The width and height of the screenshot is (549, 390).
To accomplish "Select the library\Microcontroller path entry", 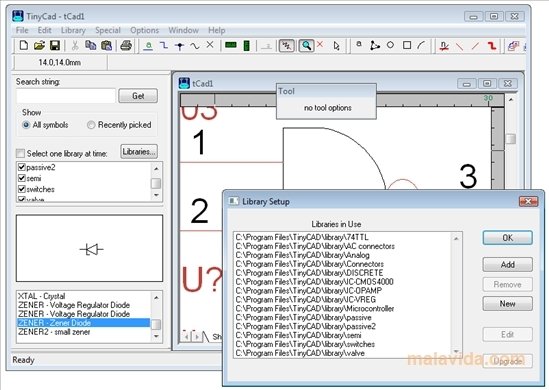I will click(x=315, y=308).
